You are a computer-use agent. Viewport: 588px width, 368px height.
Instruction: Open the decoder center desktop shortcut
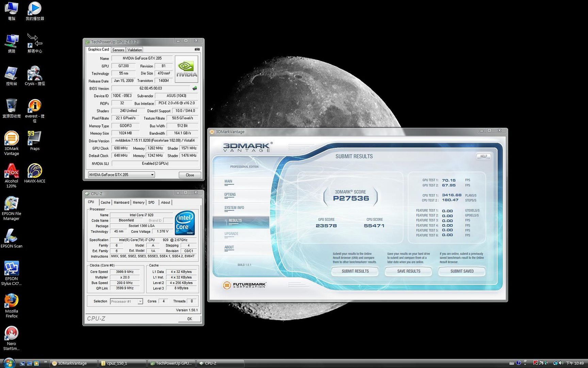[35, 43]
